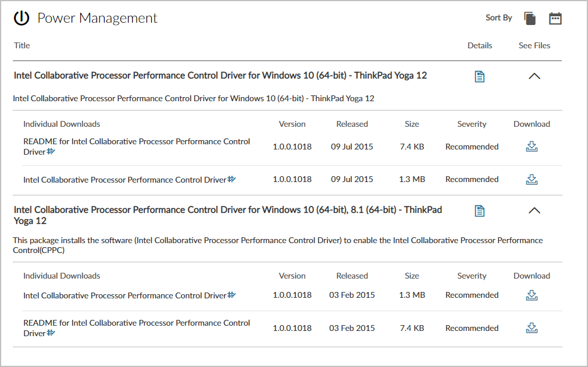Open the Windows 10 (64-bit) ThinkPad Yoga 12 driver title

[x=220, y=76]
